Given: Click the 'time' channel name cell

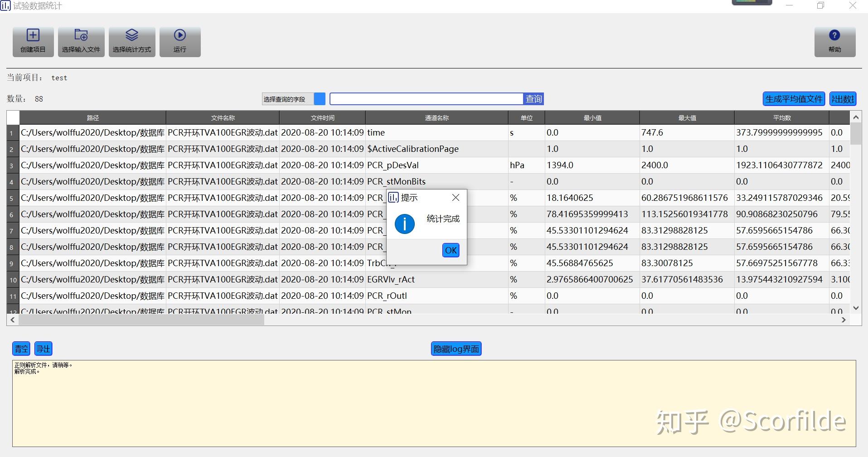Looking at the screenshot, I should point(437,133).
